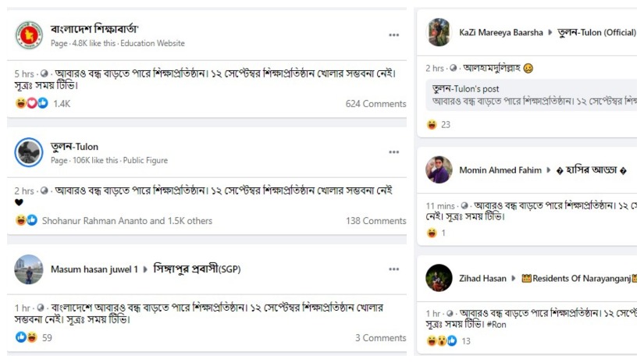Open তুলন-Tulon (Official) group link

coord(596,33)
